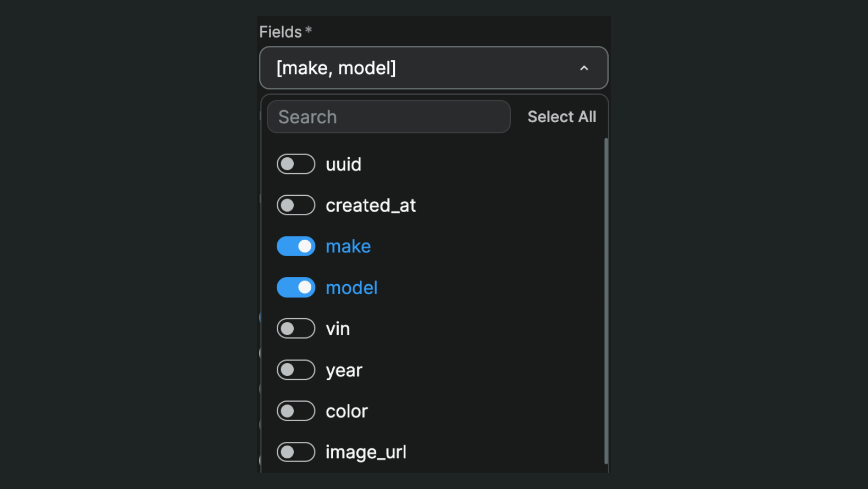Select the model field label text

click(x=351, y=287)
